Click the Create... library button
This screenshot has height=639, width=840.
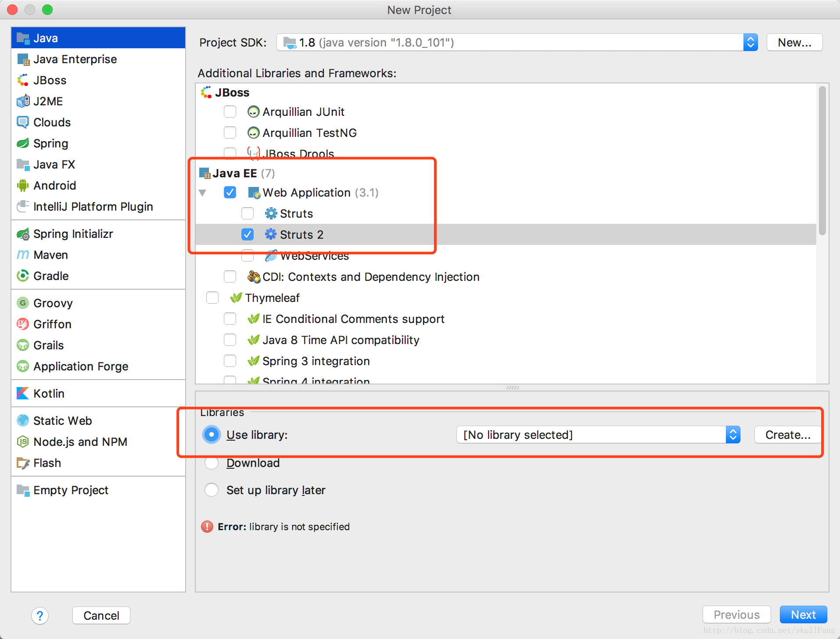coord(788,435)
